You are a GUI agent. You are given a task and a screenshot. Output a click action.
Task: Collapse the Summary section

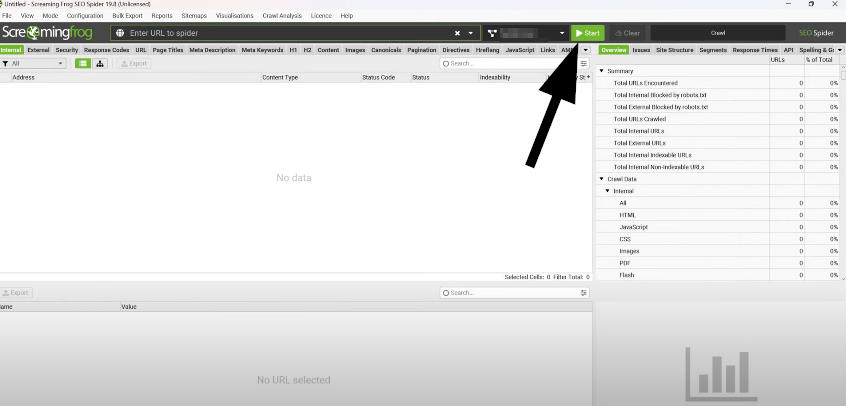click(x=602, y=71)
